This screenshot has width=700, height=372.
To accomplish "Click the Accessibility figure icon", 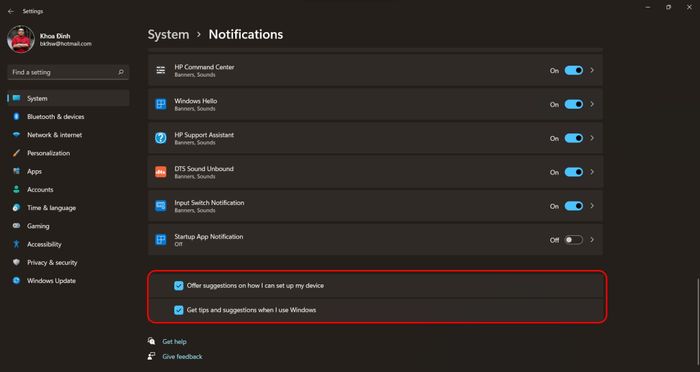I will point(17,244).
